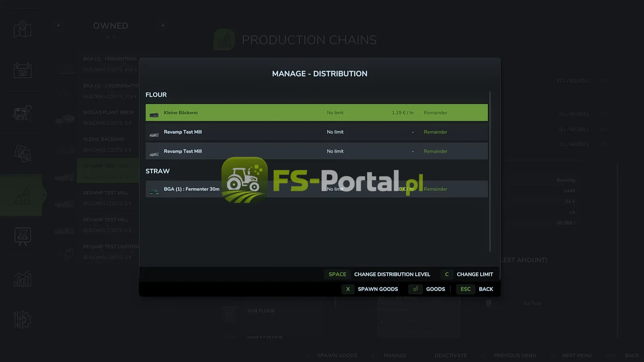Screen dimensions: 644x362
Task: Select the production chains sidebar icon
Action: [23, 195]
